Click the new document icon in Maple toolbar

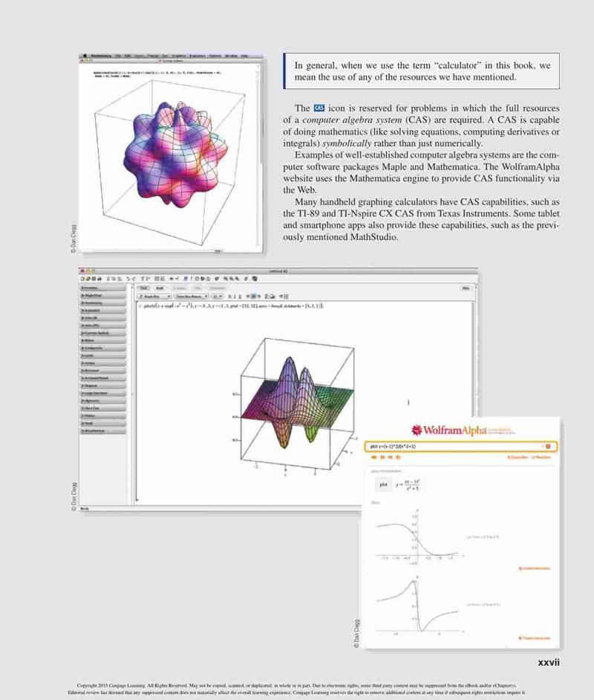[x=83, y=279]
